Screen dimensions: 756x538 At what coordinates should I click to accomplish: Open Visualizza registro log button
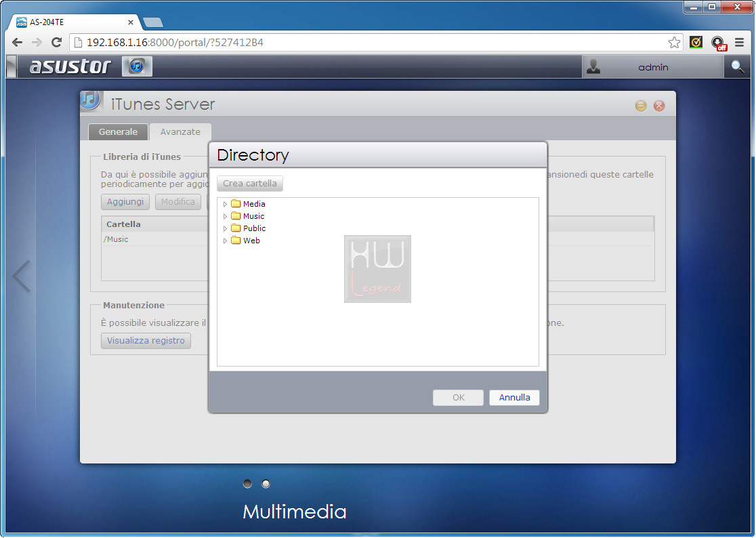point(146,340)
